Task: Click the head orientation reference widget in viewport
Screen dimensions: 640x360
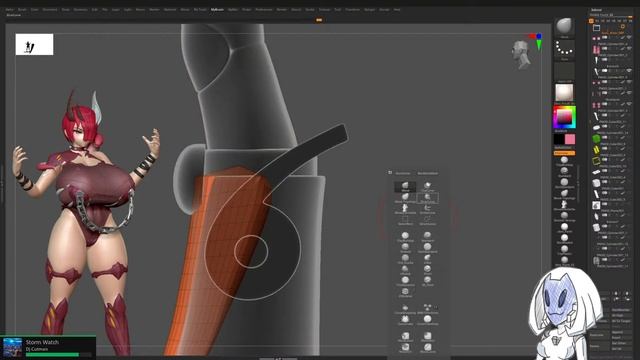Action: tap(521, 55)
